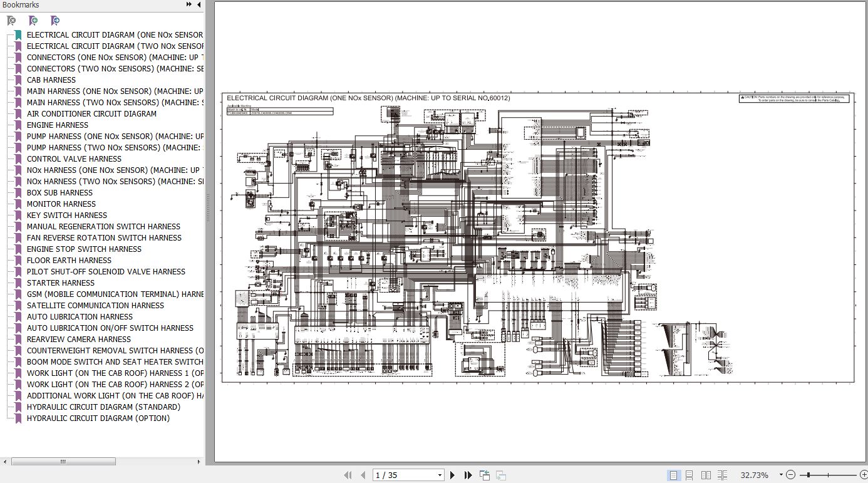Open Work Light (Cab Roof) Harness 1 bookmark

coord(115,373)
